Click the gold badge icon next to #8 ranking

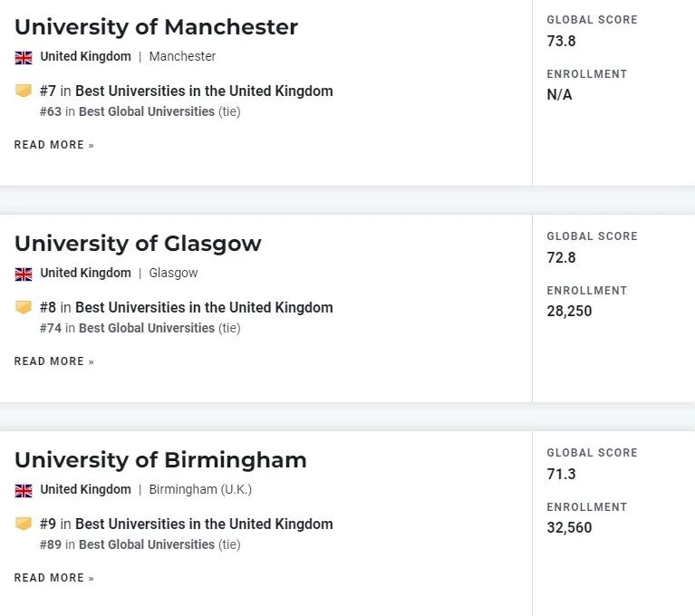[x=24, y=307]
